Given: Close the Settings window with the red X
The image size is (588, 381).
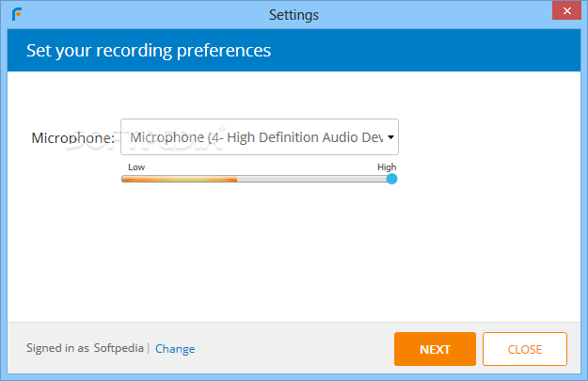Looking at the screenshot, I should (566, 10).
